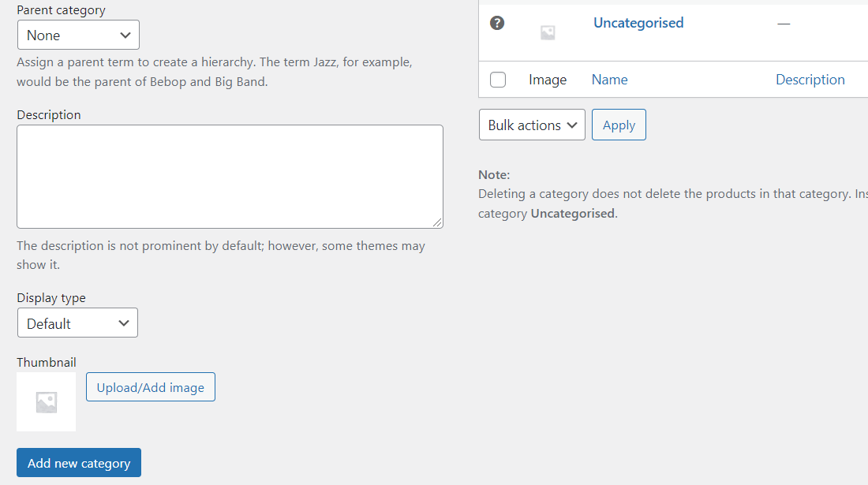Open the Bulk actions dropdown

pyautogui.click(x=532, y=125)
